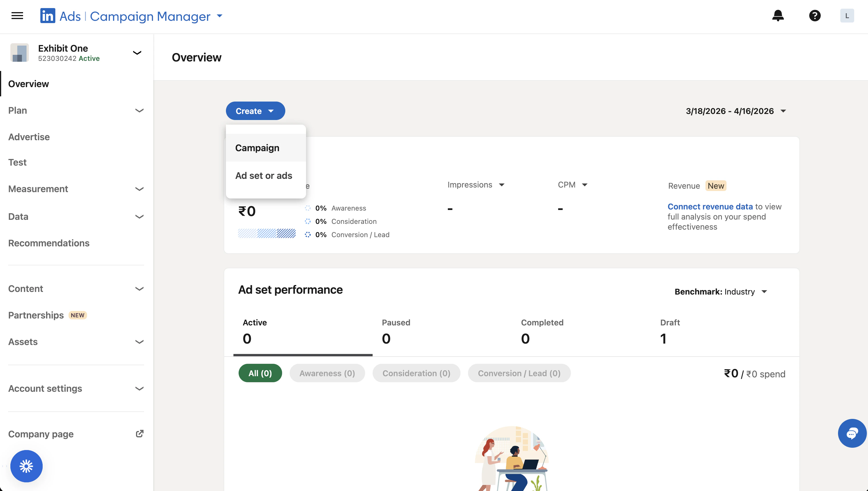Choose Campaign from the Create menu
Screen dimensions: 868x491
tap(257, 148)
